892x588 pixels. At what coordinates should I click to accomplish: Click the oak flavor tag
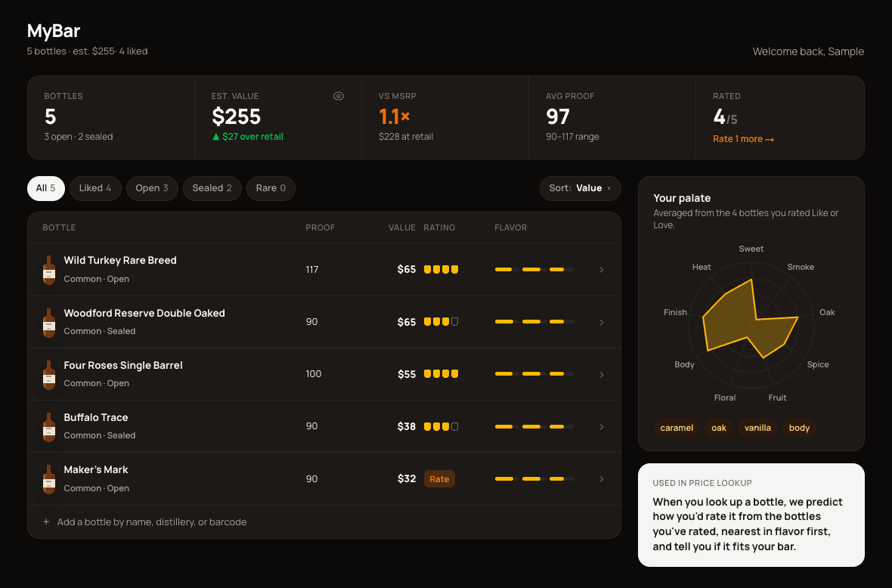coord(718,428)
